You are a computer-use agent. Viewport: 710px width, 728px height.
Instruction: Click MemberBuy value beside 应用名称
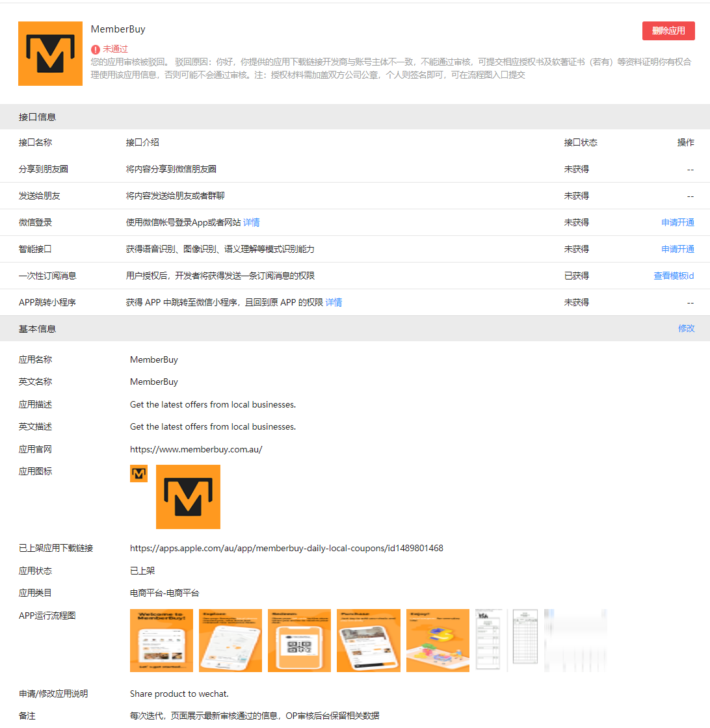[153, 359]
